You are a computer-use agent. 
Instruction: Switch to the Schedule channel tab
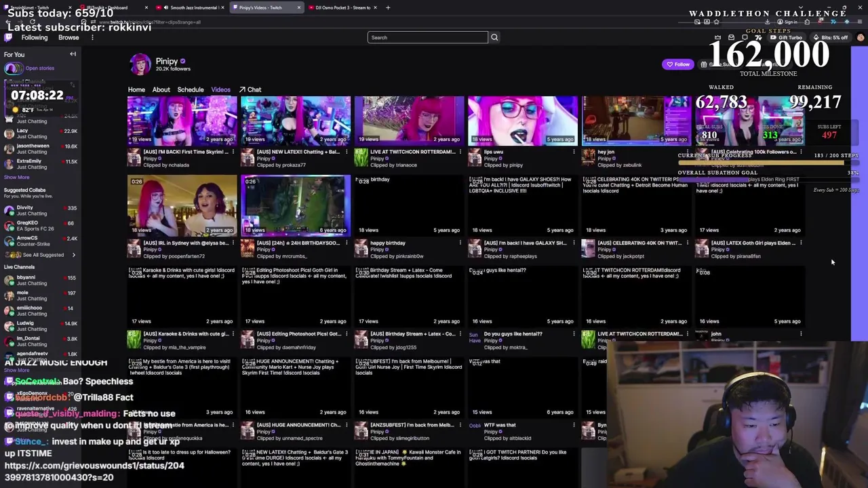[191, 89]
